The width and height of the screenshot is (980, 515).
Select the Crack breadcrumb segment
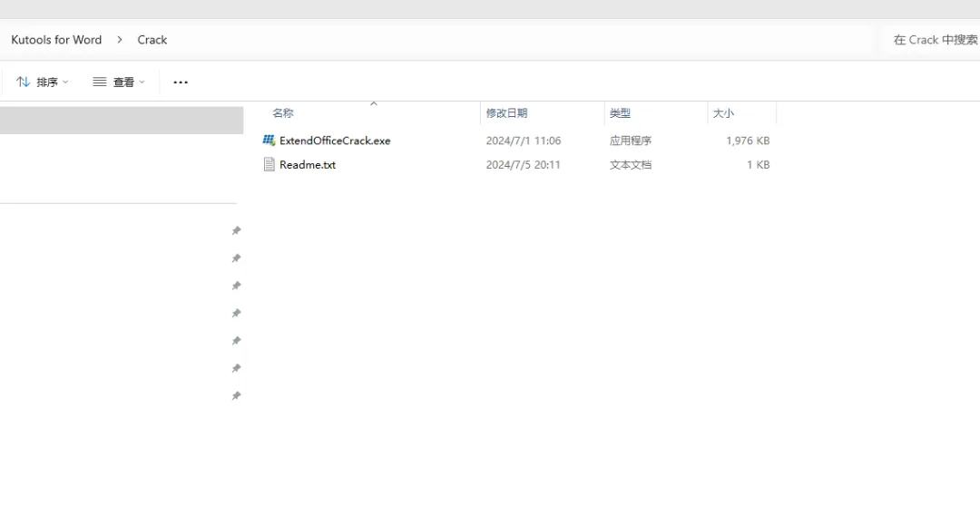pos(152,40)
